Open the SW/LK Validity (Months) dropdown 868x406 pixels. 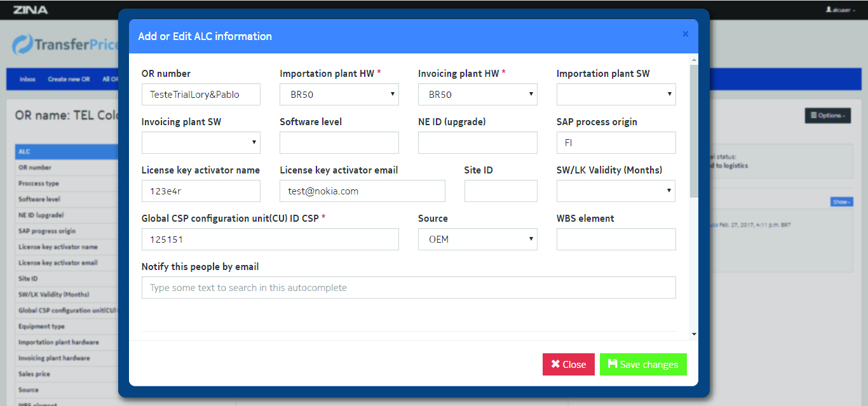click(616, 191)
